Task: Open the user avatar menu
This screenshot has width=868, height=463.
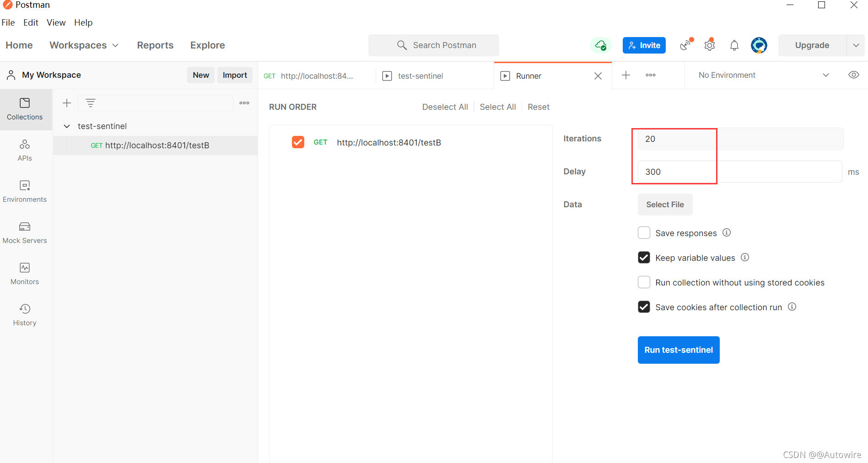Action: 759,45
